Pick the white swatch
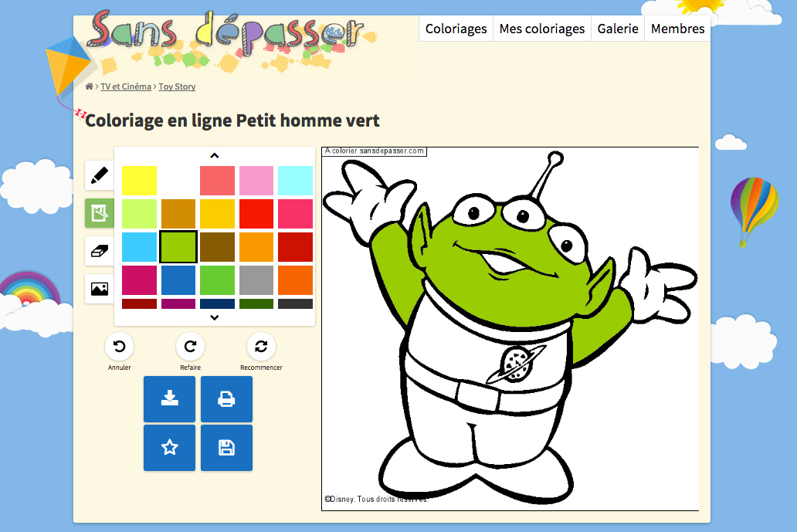 (x=178, y=181)
